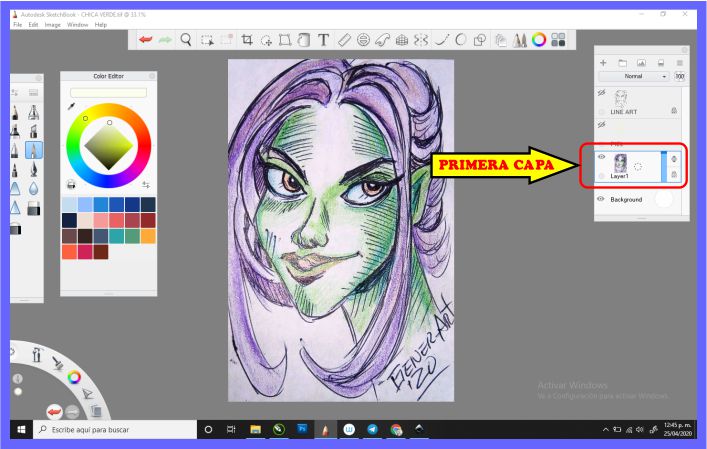
Task: Pick the lightest blue swatch
Action: point(69,204)
